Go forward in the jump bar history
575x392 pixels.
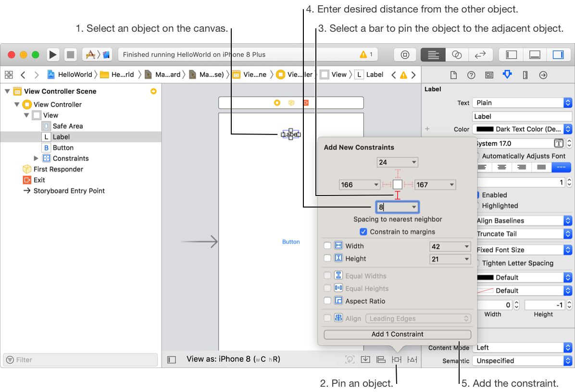point(37,75)
